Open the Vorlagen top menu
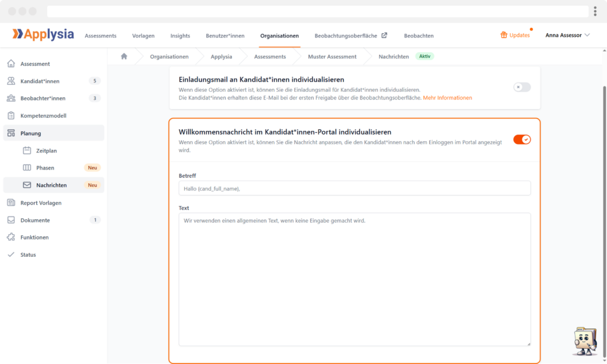 point(143,36)
